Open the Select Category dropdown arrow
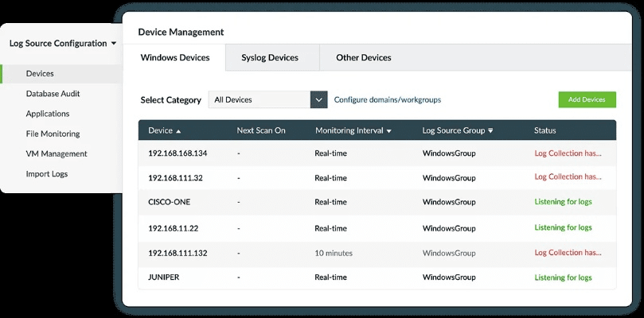Viewport: 644px width, 318px height. (x=319, y=99)
